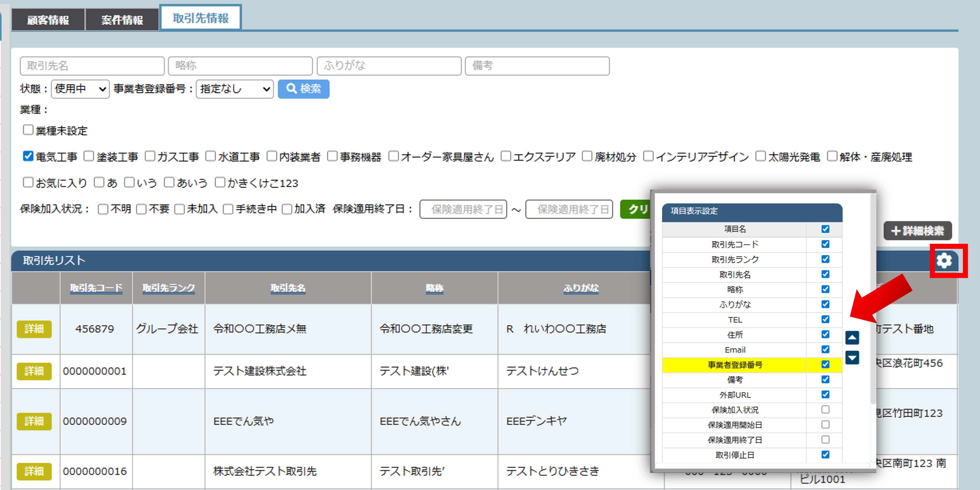Click the magnifier 検索 search button
The width and height of the screenshot is (980, 490).
tap(303, 89)
